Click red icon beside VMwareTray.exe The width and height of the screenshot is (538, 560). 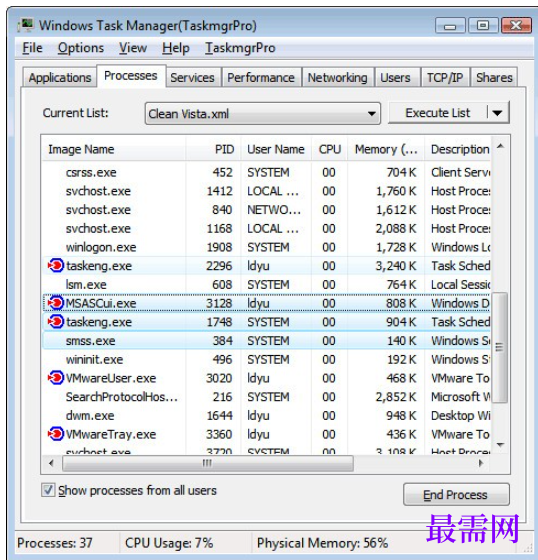(55, 434)
